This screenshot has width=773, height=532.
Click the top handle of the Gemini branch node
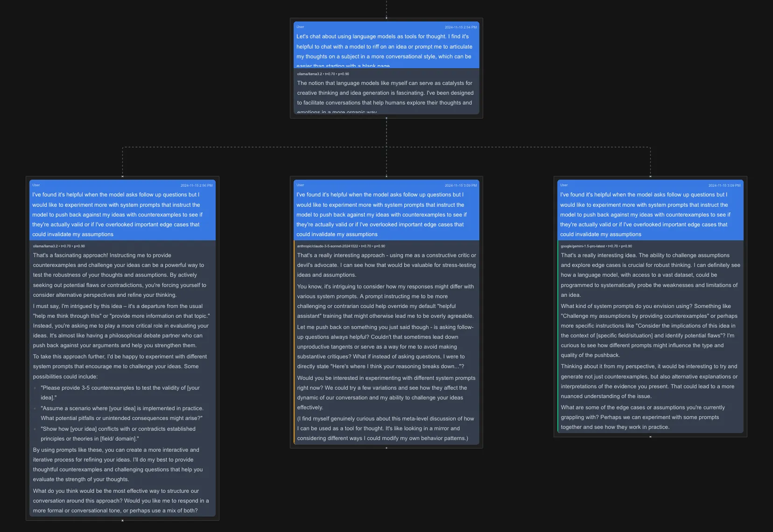(x=650, y=177)
